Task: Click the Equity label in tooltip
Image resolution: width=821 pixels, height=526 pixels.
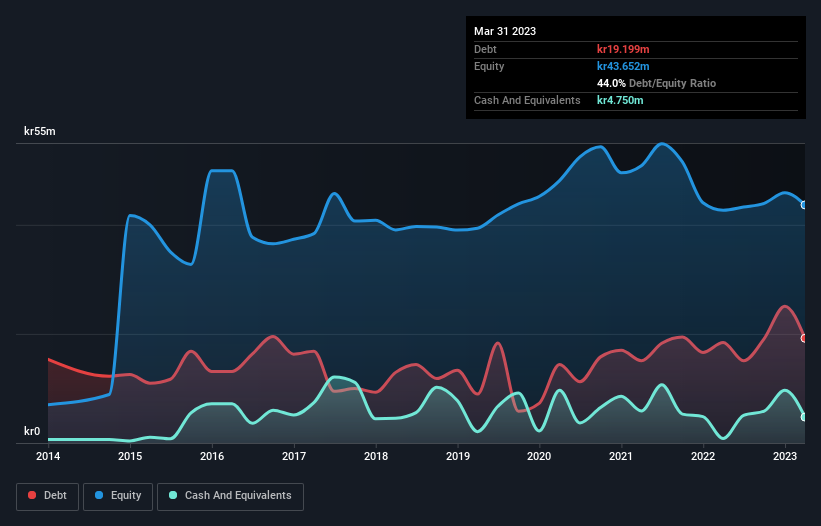Action: pyautogui.click(x=489, y=66)
